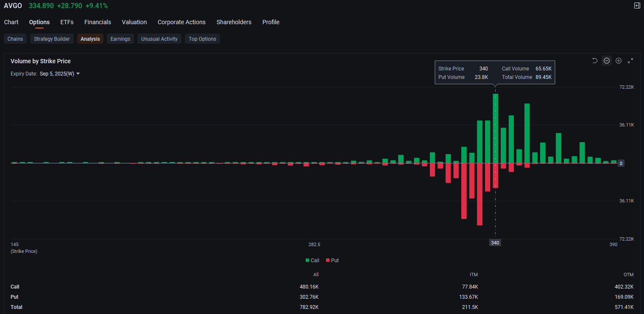Reset the chart zoom with the undo icon
The width and height of the screenshot is (644, 314).
coord(594,61)
